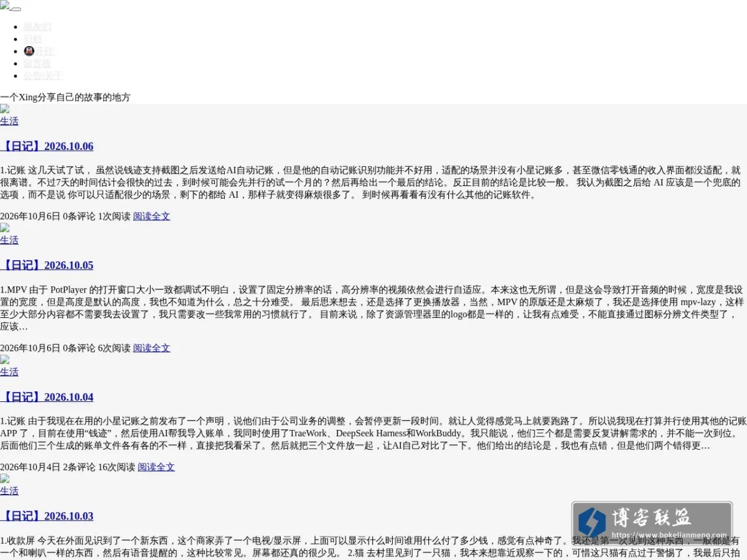Click tagline 一个Xing分享自己的故事的地方

pyautogui.click(x=65, y=97)
